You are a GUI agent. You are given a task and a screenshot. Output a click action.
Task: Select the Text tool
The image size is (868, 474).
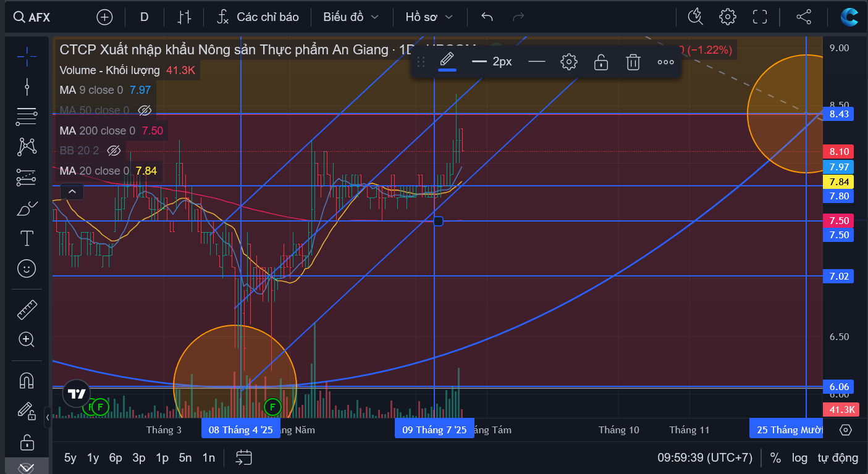[x=27, y=238]
